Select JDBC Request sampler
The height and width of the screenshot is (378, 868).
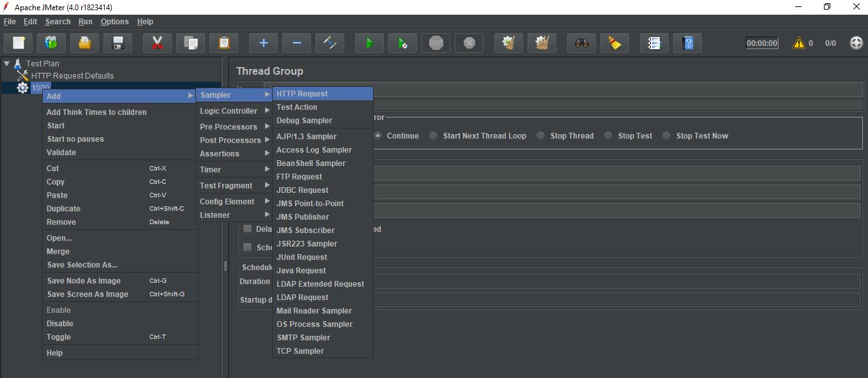point(302,190)
